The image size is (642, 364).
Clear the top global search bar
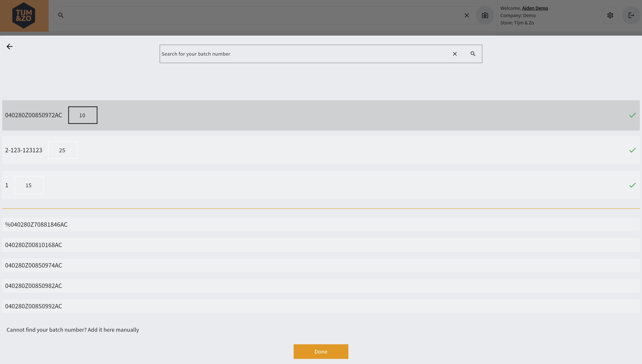coord(466,16)
